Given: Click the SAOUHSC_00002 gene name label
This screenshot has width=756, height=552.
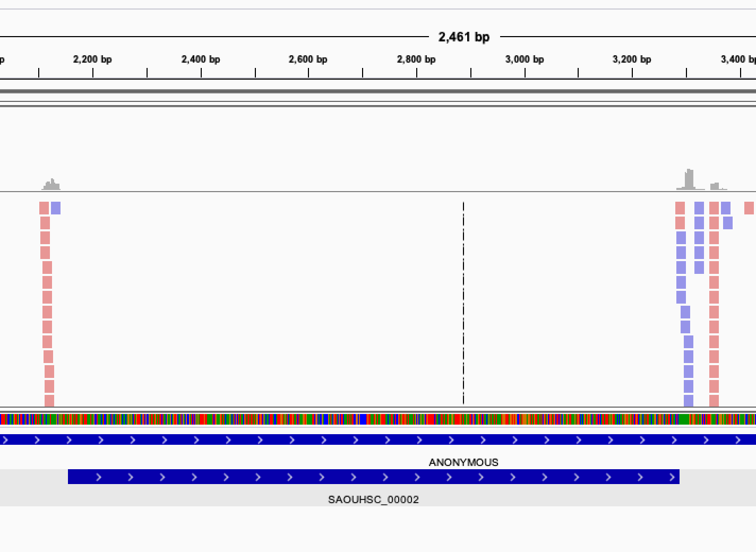Looking at the screenshot, I should pos(374,499).
